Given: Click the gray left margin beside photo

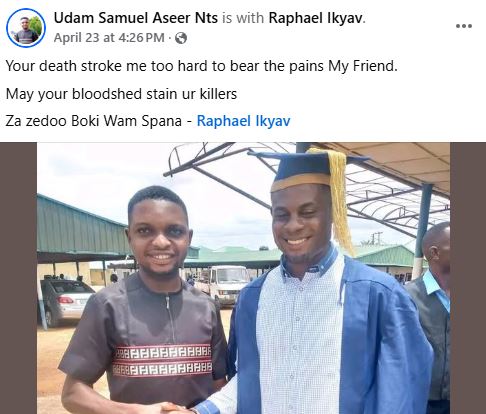Looking at the screenshot, I should [18, 278].
